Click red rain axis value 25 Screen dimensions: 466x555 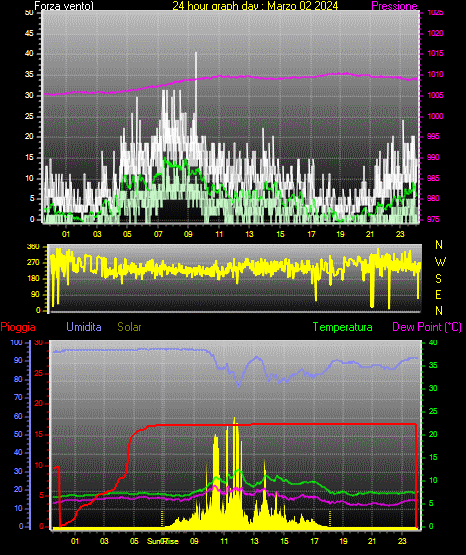pyautogui.click(x=39, y=373)
